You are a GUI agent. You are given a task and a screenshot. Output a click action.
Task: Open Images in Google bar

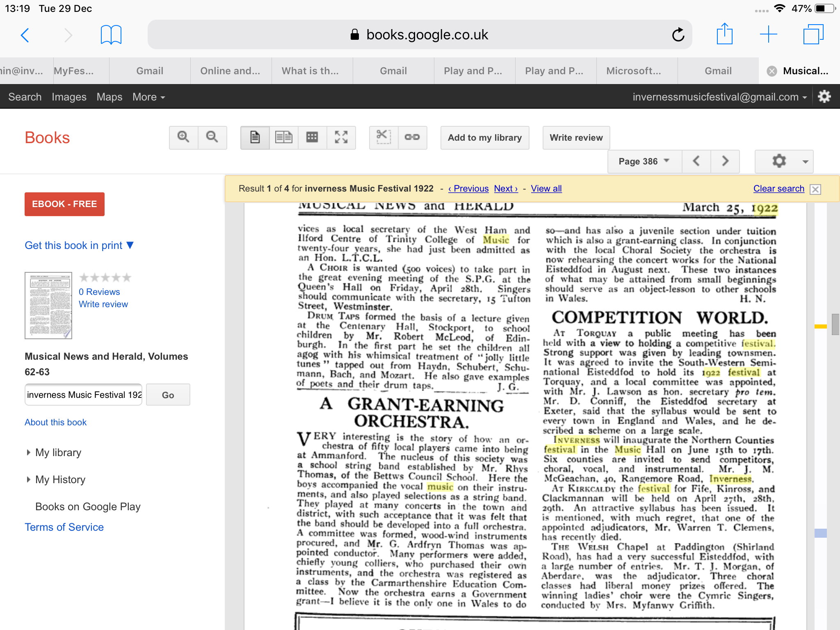69,97
